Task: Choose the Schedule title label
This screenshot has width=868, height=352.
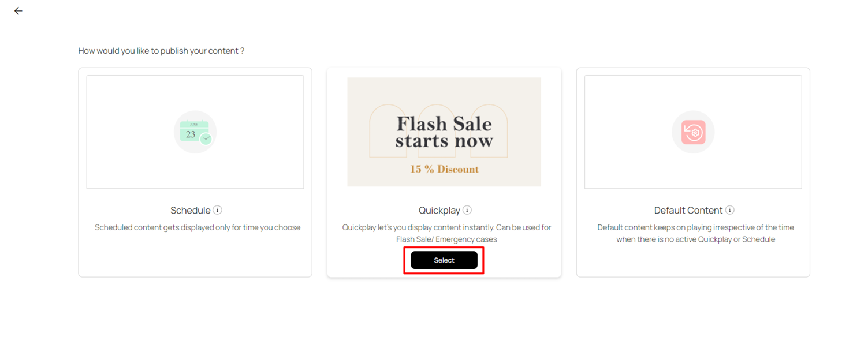Action: 190,211
